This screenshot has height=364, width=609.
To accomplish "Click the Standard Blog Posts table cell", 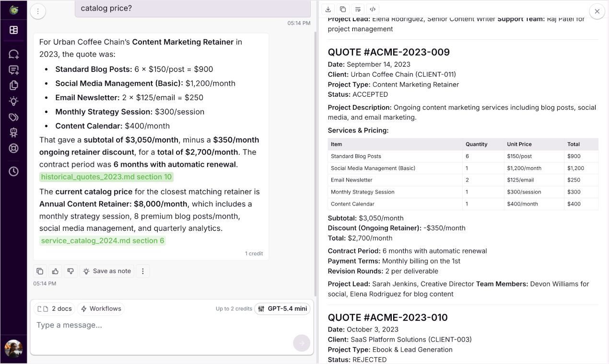I will 395,156.
